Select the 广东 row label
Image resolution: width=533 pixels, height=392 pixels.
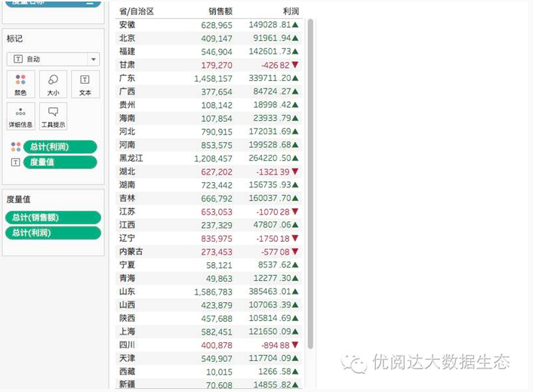128,78
